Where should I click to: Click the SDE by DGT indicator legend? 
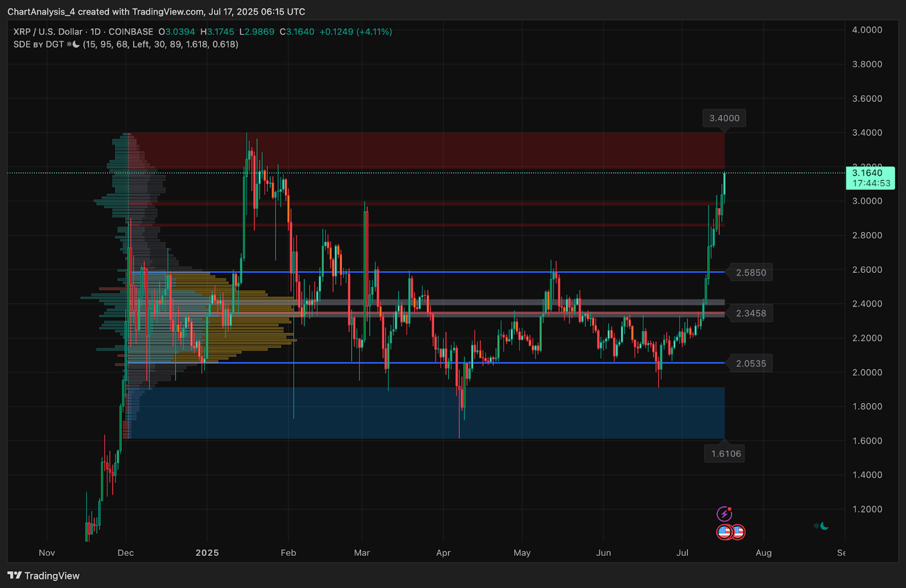[x=126, y=44]
